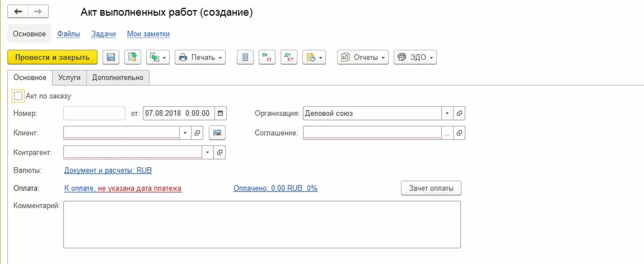Open the Документ и расчеты: RUB link
This screenshot has width=644, height=264.
tap(108, 170)
